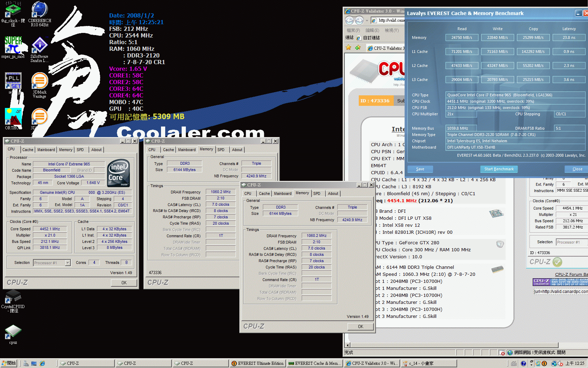This screenshot has width=588, height=368.
Task: Click the taskbar clock 上午 12:25
Action: pos(575,363)
